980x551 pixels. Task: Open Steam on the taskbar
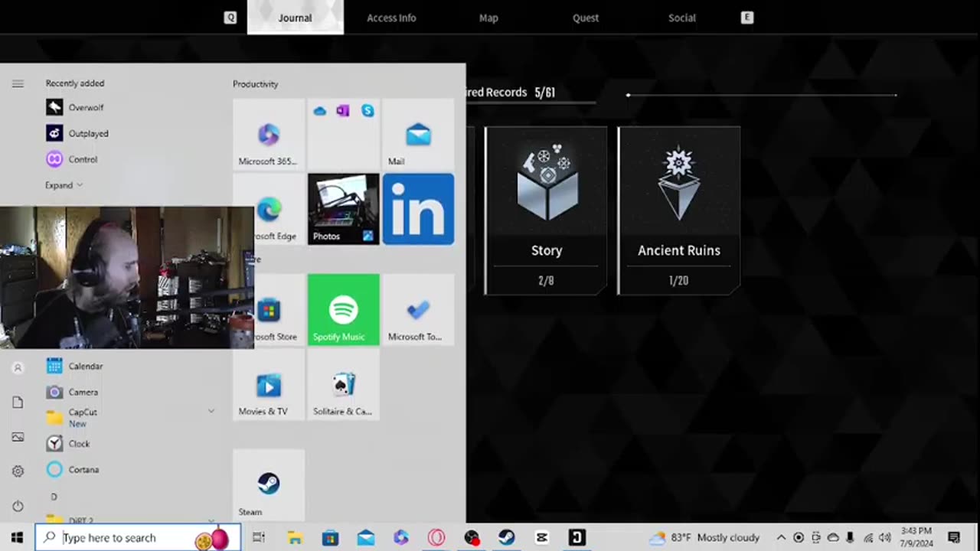point(507,537)
